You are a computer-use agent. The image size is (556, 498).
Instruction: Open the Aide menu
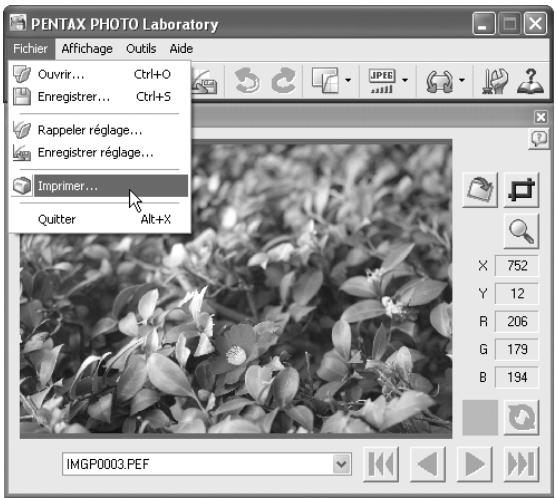pyautogui.click(x=181, y=49)
